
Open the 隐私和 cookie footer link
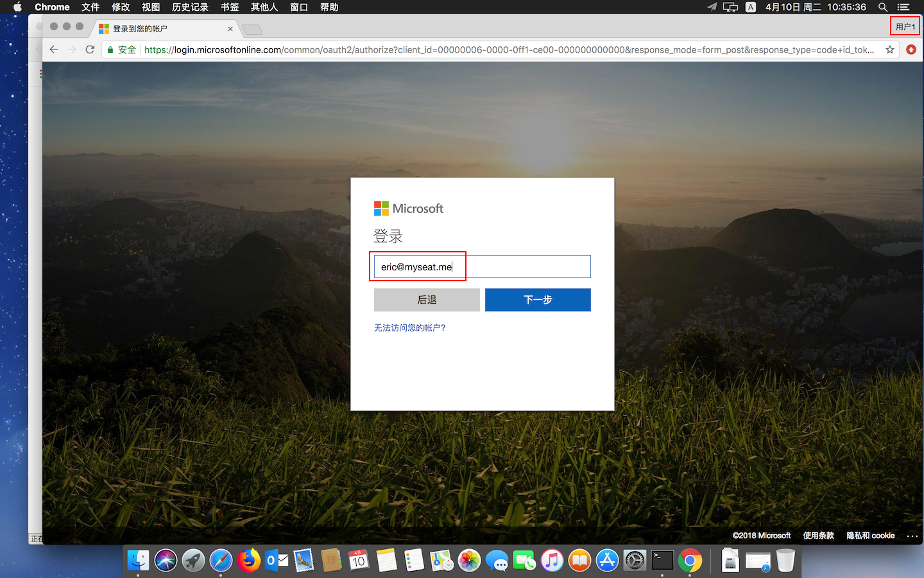pos(870,536)
